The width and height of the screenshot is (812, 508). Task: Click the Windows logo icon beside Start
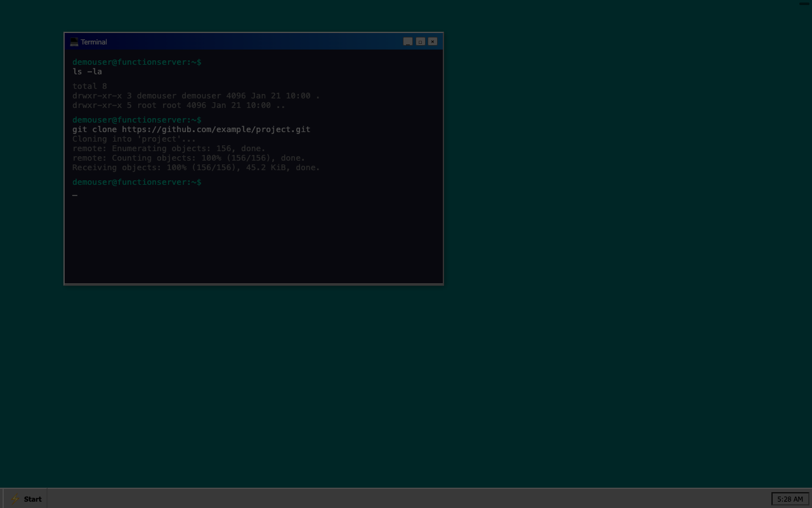15,499
